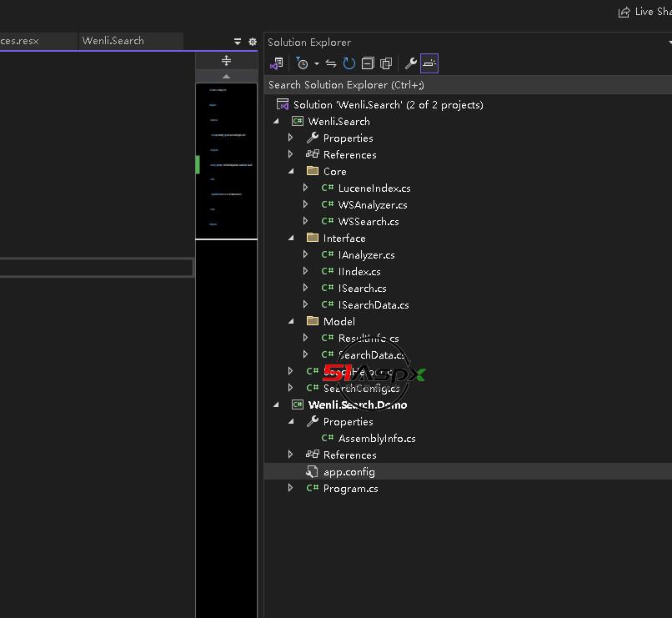The width and height of the screenshot is (672, 618).
Task: Click the C# icon of ISearch.cs
Action: (328, 288)
